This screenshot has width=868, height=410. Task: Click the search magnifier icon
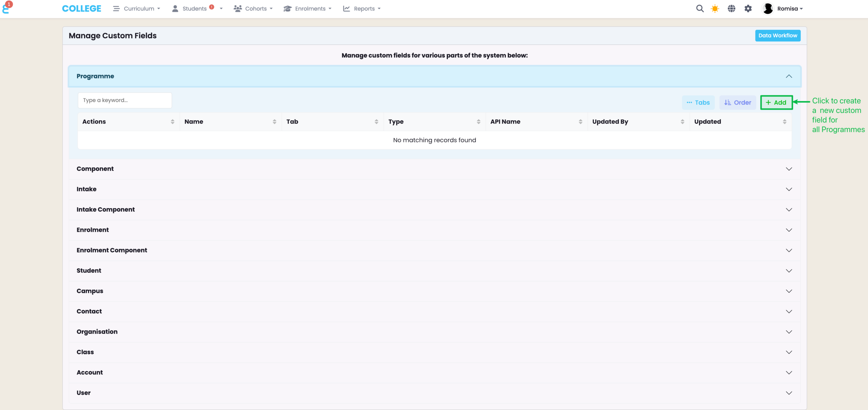point(700,8)
